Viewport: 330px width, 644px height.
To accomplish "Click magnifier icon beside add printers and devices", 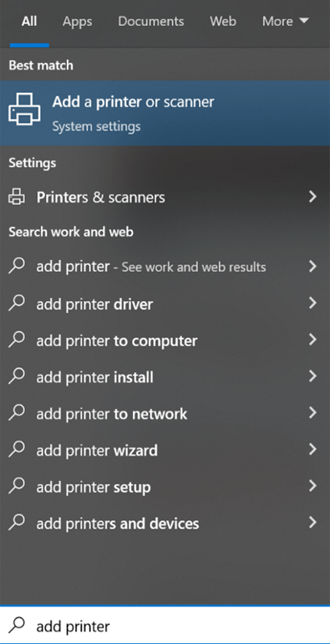I will 17,523.
